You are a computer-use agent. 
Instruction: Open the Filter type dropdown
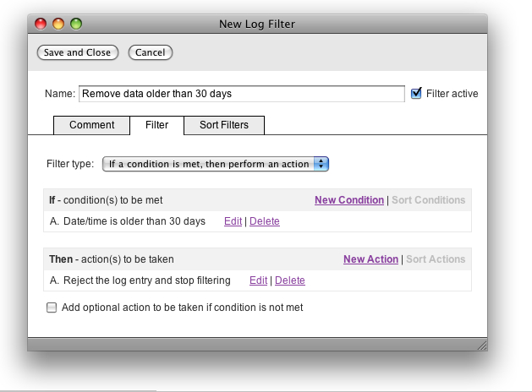point(215,165)
